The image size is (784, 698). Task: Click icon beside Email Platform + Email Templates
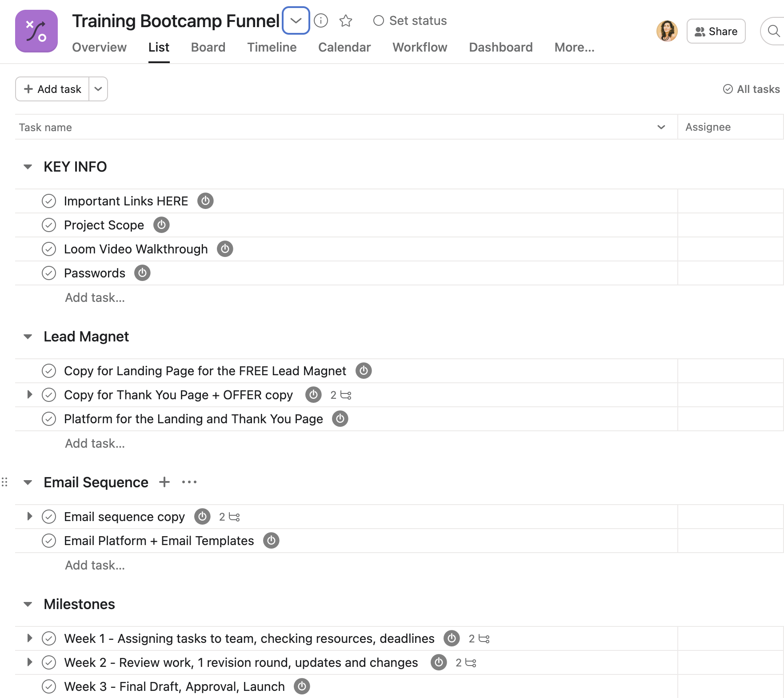tap(271, 541)
